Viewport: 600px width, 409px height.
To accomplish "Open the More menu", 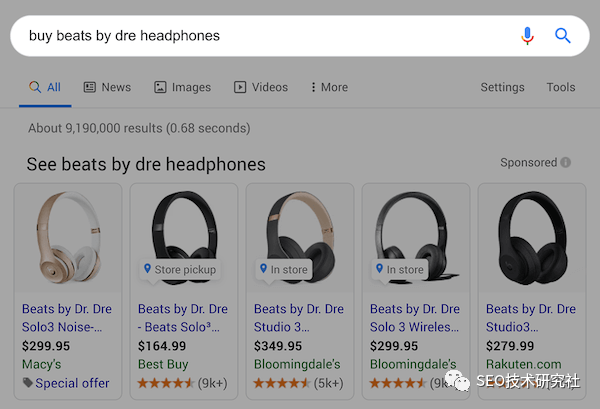I will (329, 88).
